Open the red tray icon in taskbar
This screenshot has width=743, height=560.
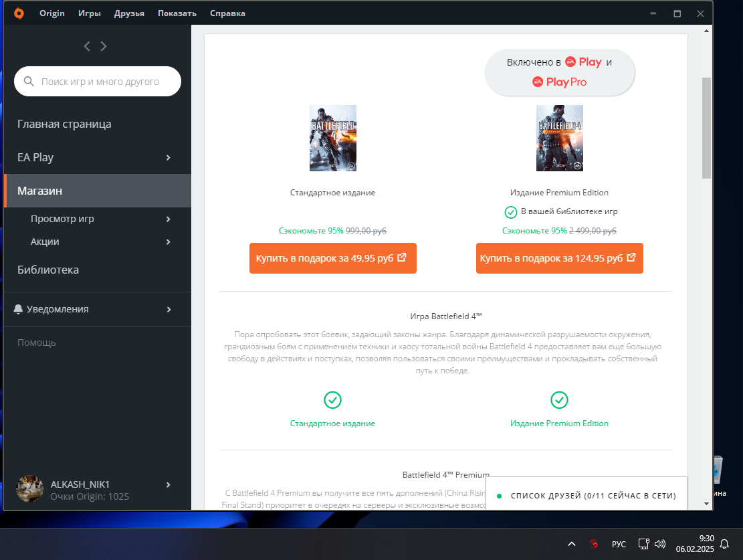594,544
